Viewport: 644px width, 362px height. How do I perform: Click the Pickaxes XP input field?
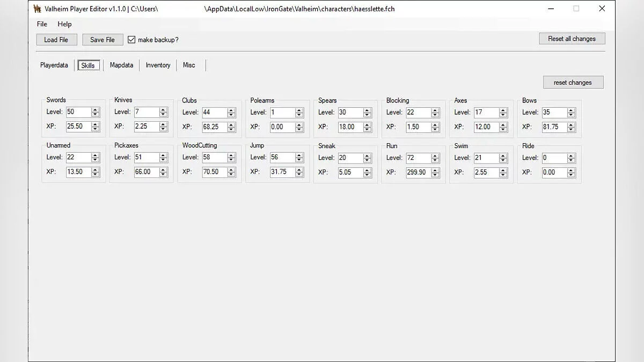point(146,172)
